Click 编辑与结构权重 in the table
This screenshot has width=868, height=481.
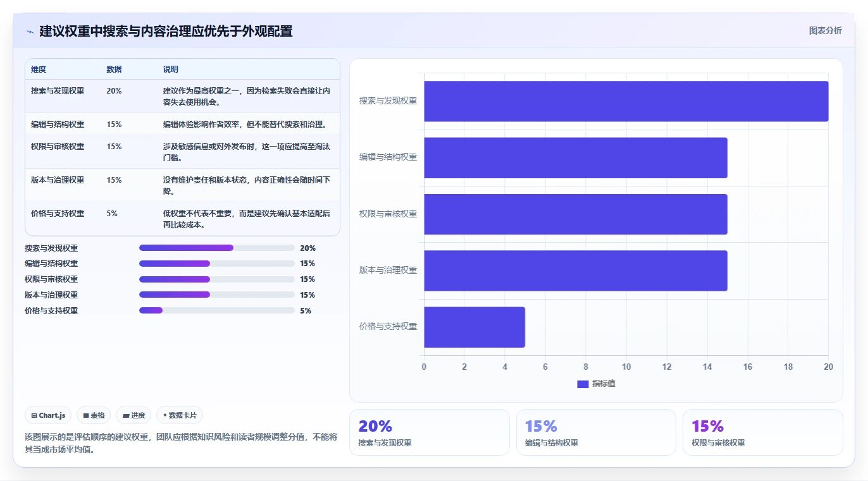point(58,125)
